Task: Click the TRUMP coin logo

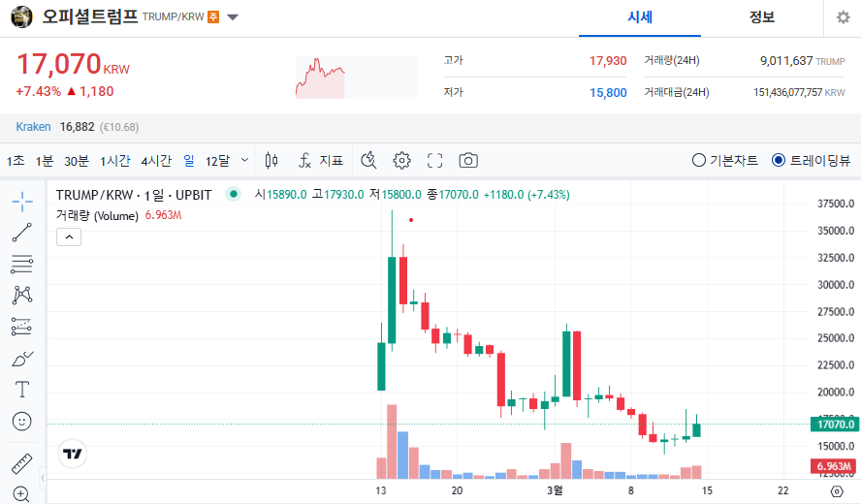Action: tap(21, 17)
